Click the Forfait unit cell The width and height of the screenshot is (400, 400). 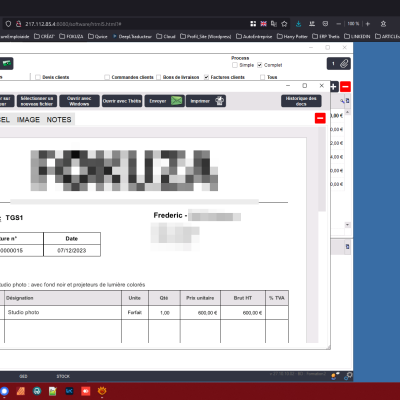pos(135,312)
